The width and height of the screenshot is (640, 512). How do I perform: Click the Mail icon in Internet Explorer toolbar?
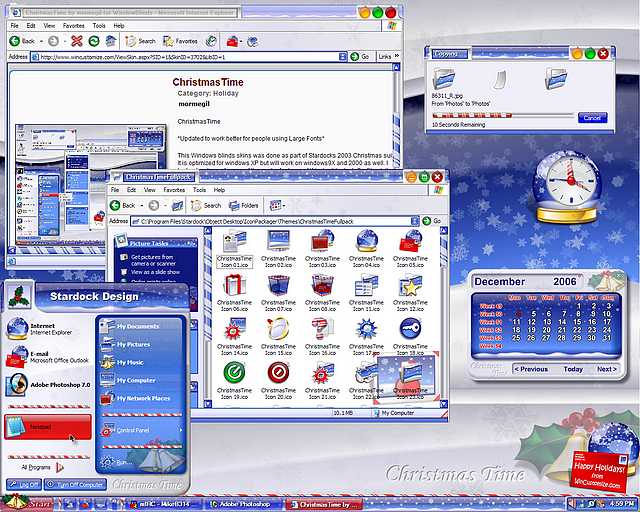click(x=232, y=41)
